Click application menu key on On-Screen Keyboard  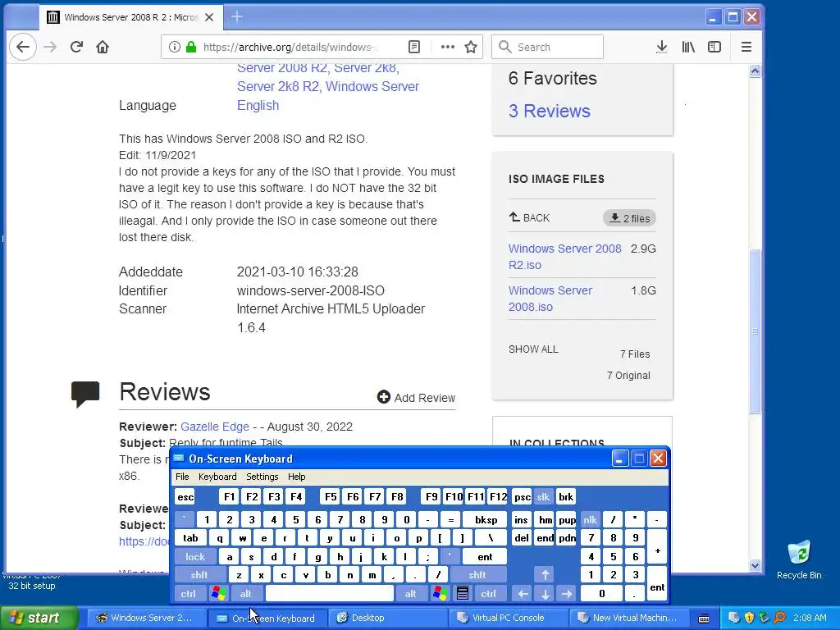[463, 594]
